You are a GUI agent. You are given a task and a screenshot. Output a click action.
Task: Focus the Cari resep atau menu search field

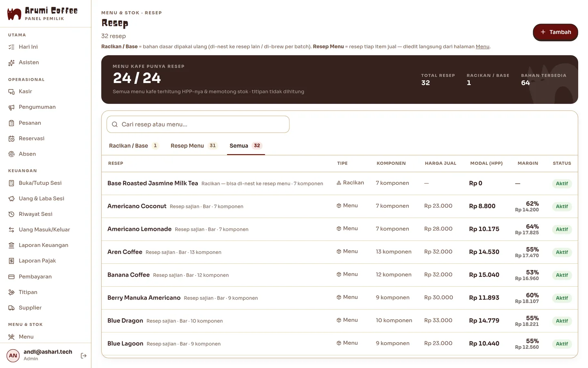point(198,124)
